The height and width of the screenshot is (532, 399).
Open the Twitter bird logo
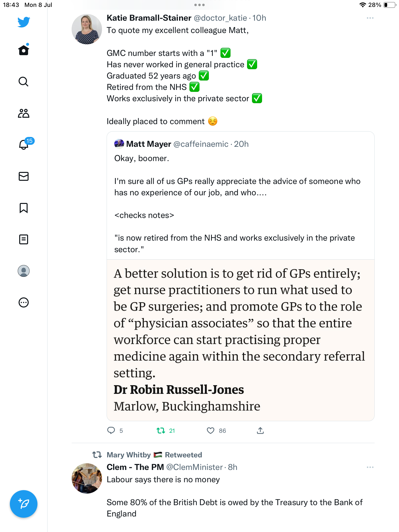click(x=24, y=22)
